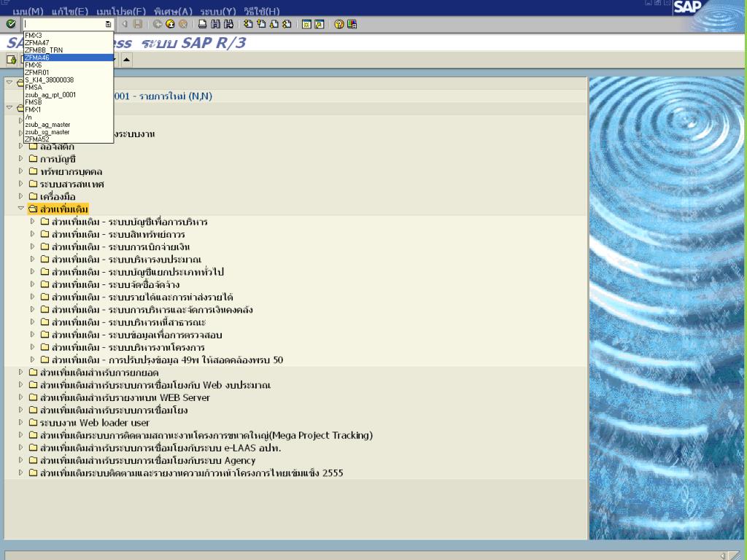Open the วิธีใช้(H) menu

point(262,11)
